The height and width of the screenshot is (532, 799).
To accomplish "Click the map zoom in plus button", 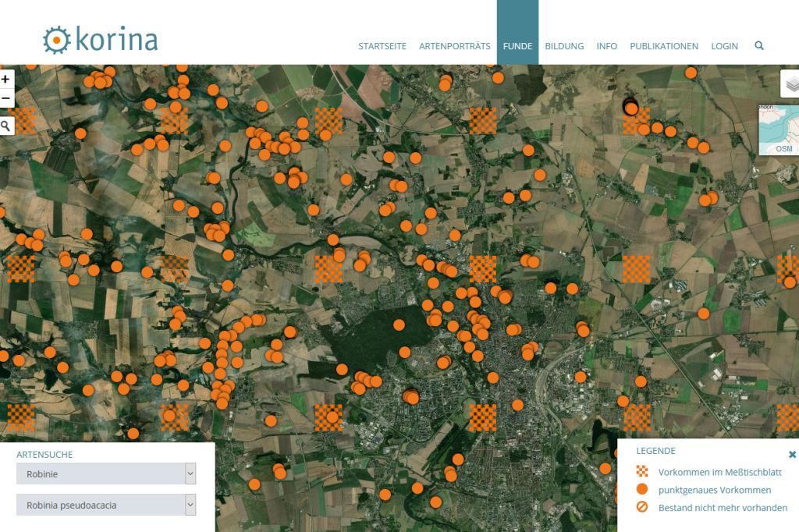I will click(6, 79).
